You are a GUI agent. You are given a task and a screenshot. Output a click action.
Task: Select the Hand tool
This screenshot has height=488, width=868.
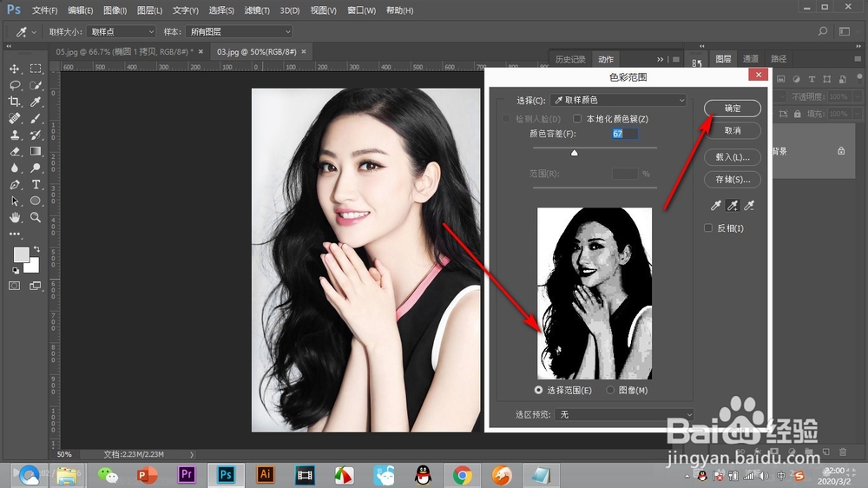pyautogui.click(x=15, y=217)
